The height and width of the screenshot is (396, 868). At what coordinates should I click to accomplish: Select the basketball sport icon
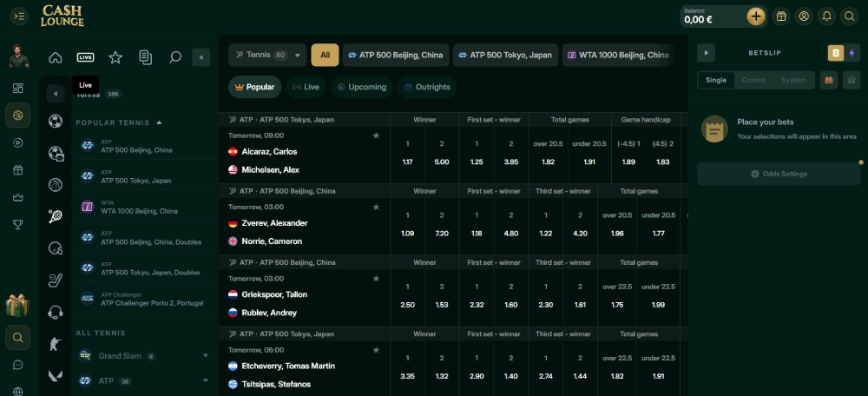[x=56, y=184]
